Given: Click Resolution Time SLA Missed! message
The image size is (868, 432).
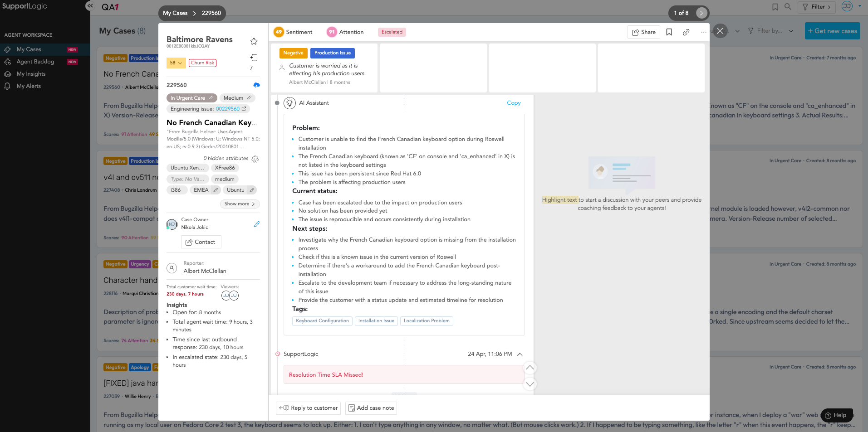Looking at the screenshot, I should [x=326, y=375].
